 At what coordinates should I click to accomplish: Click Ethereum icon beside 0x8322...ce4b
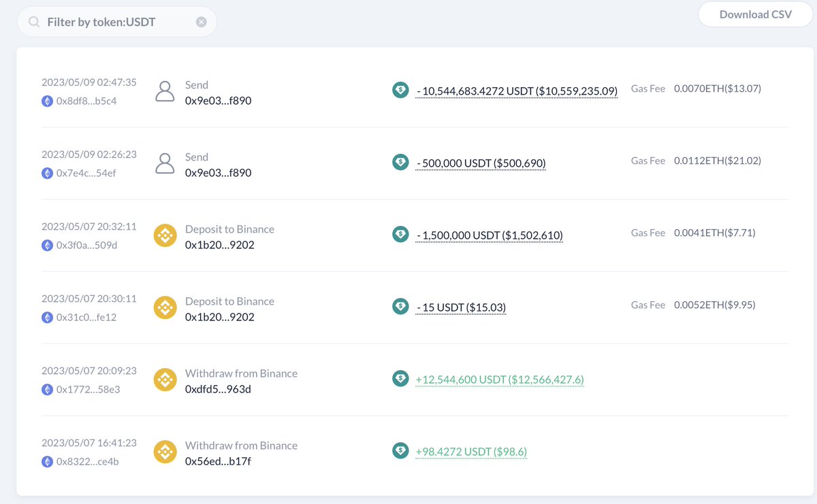48,461
